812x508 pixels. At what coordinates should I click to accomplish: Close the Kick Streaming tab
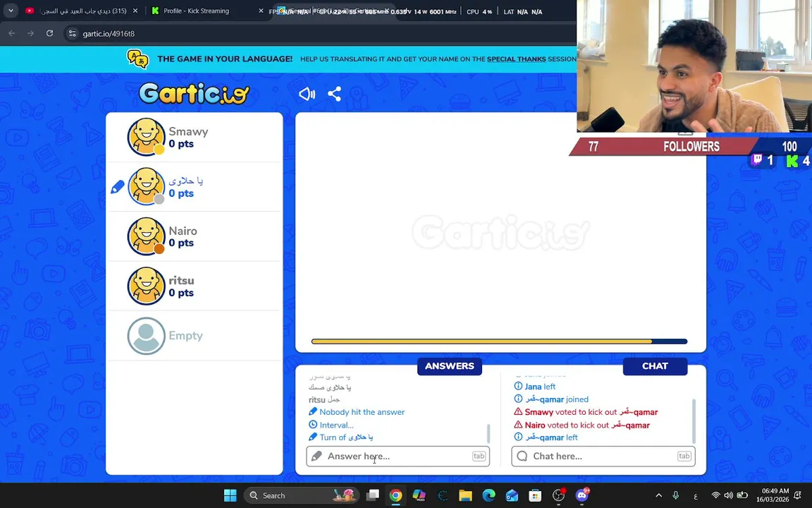click(x=261, y=11)
